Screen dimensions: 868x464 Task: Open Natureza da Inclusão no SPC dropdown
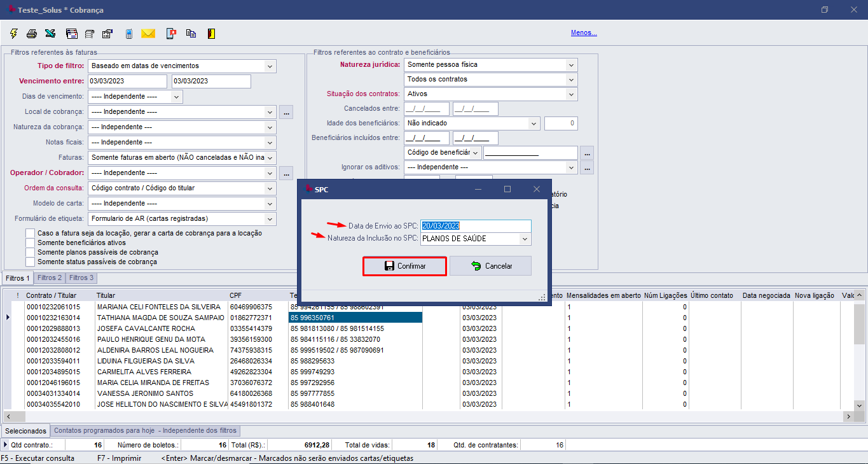tap(525, 239)
